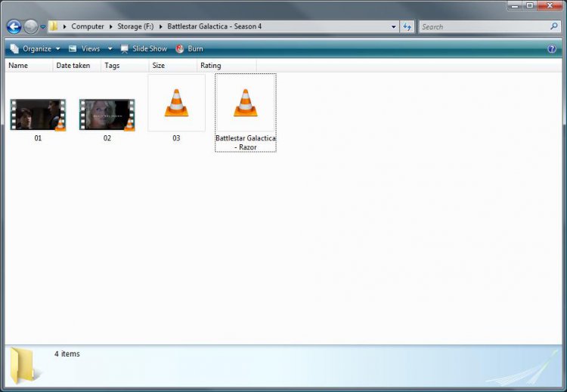
Task: Start the Slide Show
Action: (x=144, y=49)
